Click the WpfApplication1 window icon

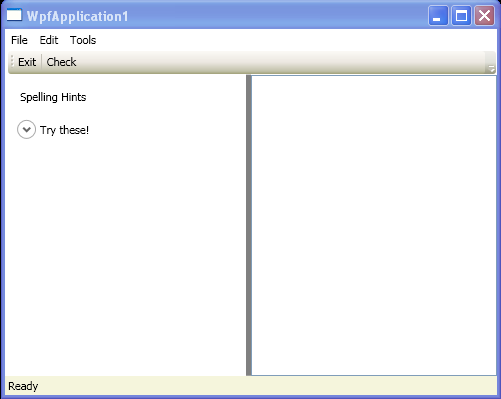(x=14, y=15)
